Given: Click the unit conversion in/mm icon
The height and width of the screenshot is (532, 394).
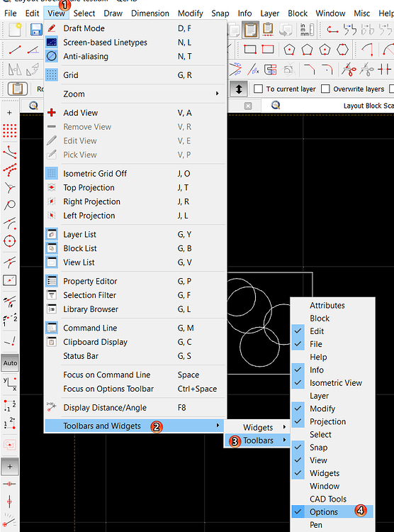Looking at the screenshot, I should click(x=307, y=30).
